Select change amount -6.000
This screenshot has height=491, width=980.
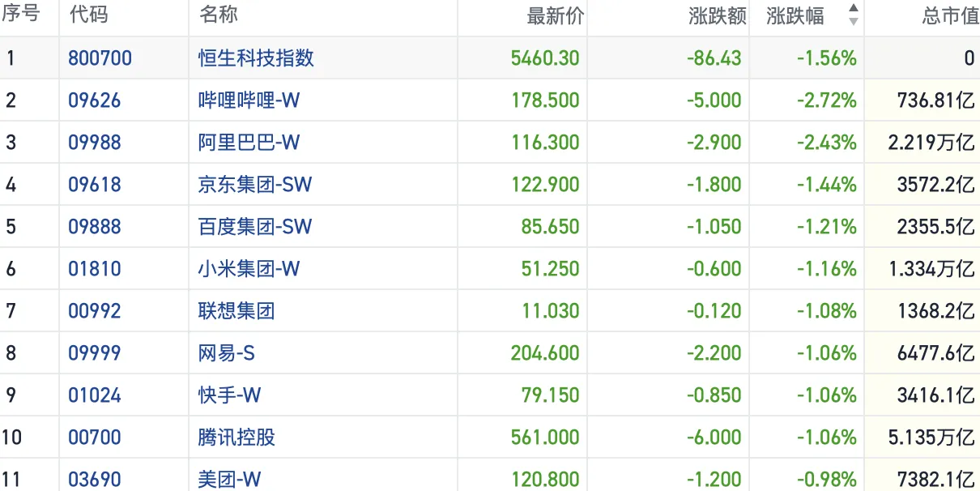[x=714, y=438]
